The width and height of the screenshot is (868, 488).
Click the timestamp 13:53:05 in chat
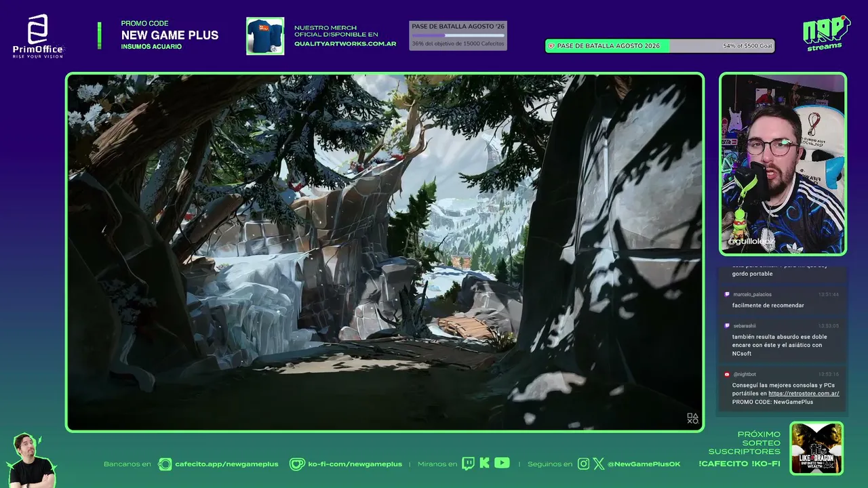click(829, 326)
